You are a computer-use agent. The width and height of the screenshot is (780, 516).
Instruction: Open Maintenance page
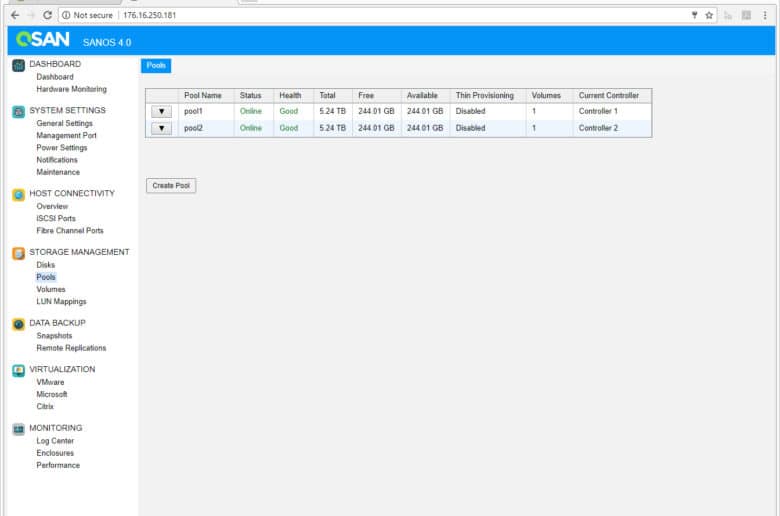pos(58,172)
